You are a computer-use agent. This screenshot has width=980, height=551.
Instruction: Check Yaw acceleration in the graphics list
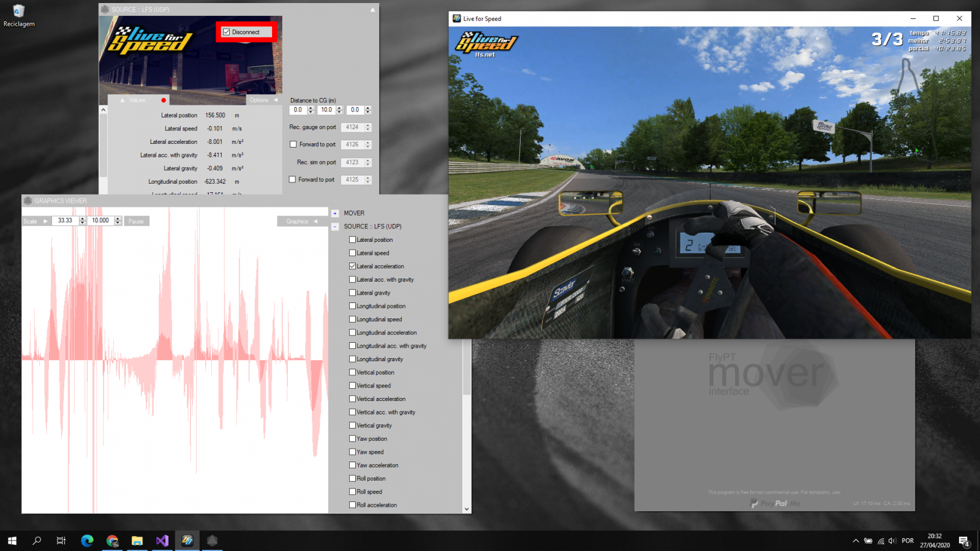[352, 465]
